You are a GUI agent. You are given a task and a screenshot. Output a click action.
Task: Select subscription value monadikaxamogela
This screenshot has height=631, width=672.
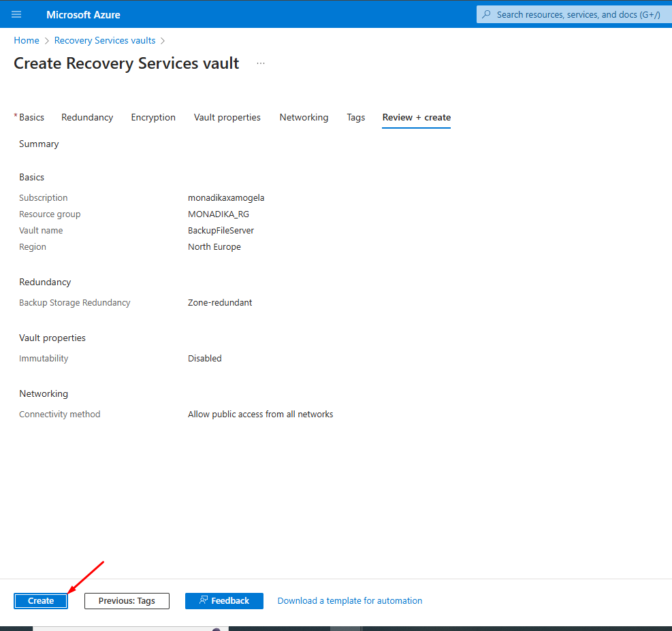[226, 198]
